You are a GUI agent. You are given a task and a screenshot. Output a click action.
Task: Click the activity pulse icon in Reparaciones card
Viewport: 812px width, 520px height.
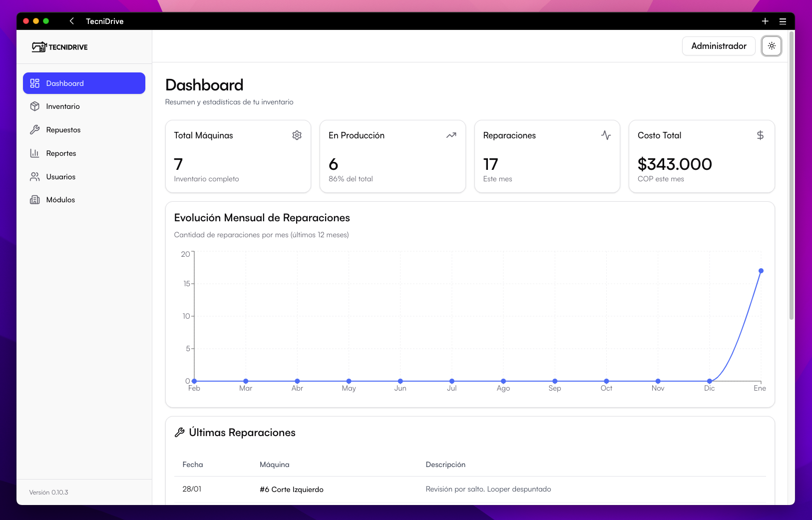point(606,135)
